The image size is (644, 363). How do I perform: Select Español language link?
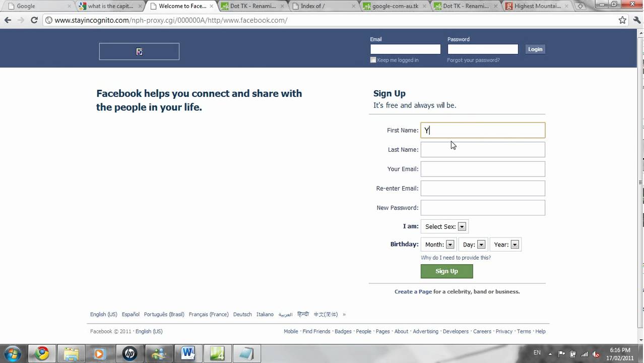point(131,315)
